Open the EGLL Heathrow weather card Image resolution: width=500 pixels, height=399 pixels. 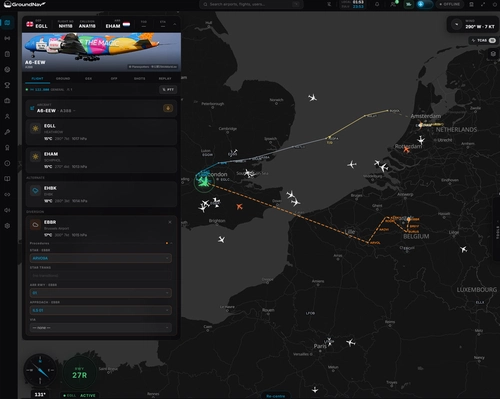pos(101,132)
